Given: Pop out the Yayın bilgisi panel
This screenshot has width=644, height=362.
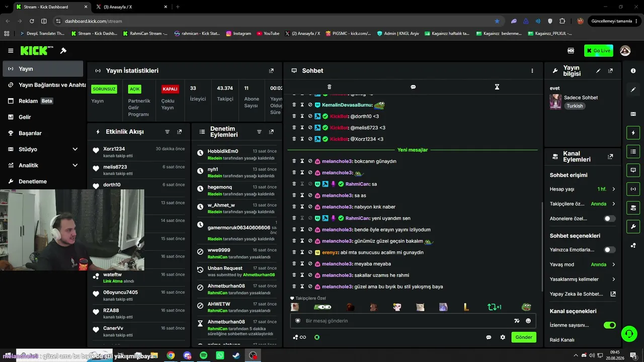Looking at the screenshot, I should 610,71.
